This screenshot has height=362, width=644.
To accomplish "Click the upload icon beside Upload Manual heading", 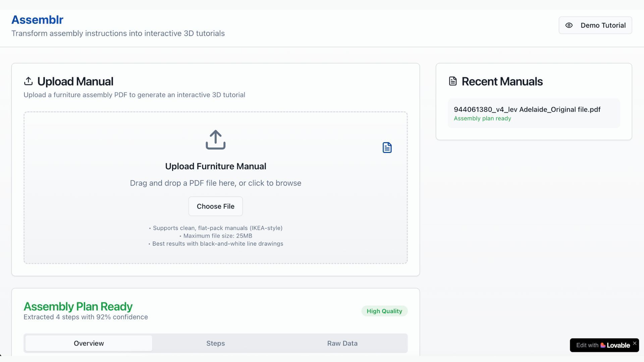I will pos(29,81).
